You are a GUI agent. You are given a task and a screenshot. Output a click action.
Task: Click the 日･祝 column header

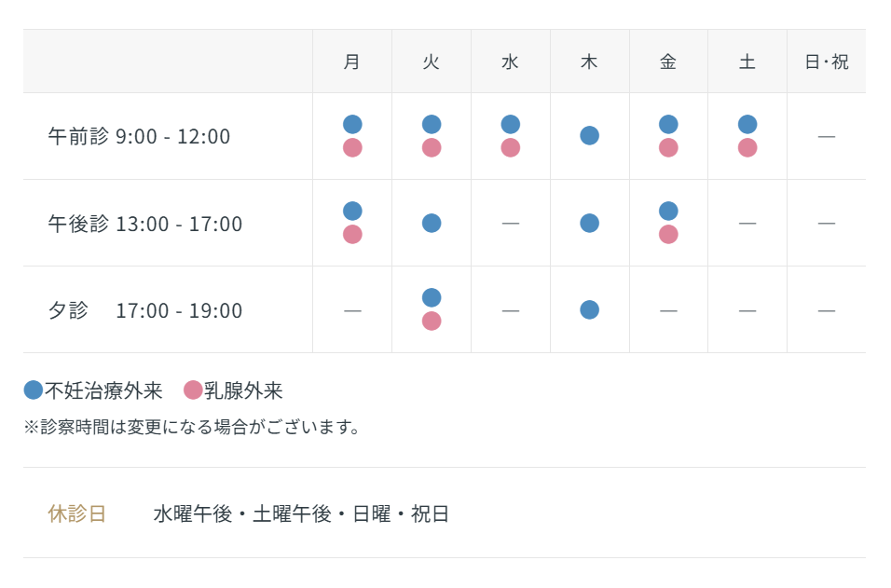[826, 62]
